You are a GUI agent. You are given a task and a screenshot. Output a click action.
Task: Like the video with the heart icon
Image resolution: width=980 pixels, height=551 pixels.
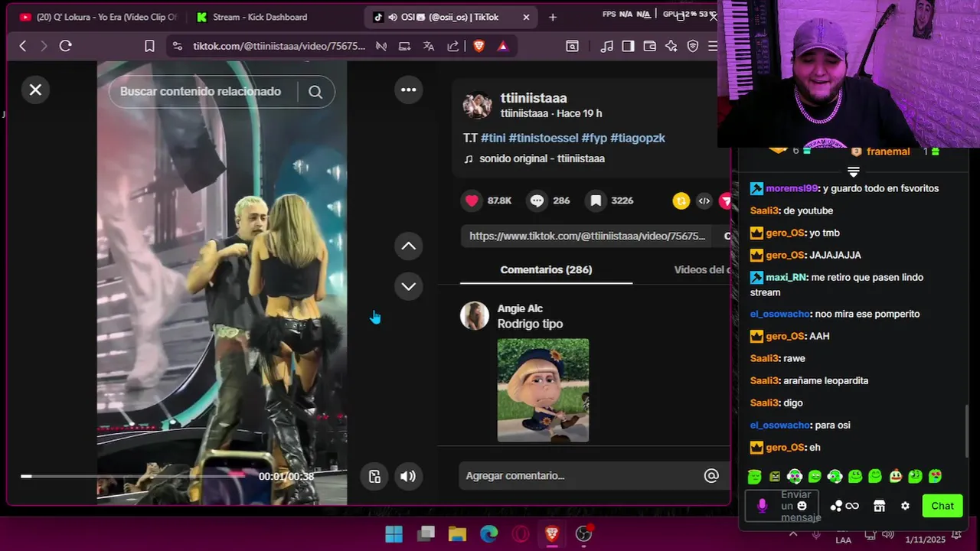click(472, 201)
